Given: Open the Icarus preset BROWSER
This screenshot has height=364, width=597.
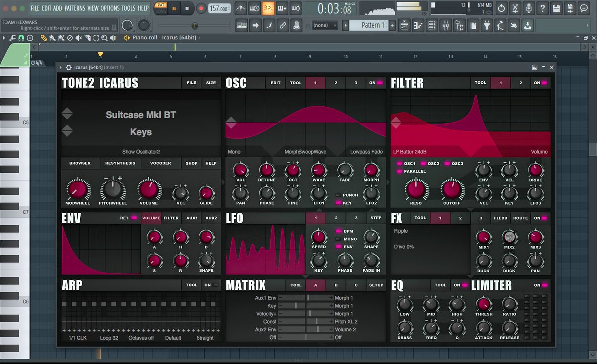Looking at the screenshot, I should (80, 163).
